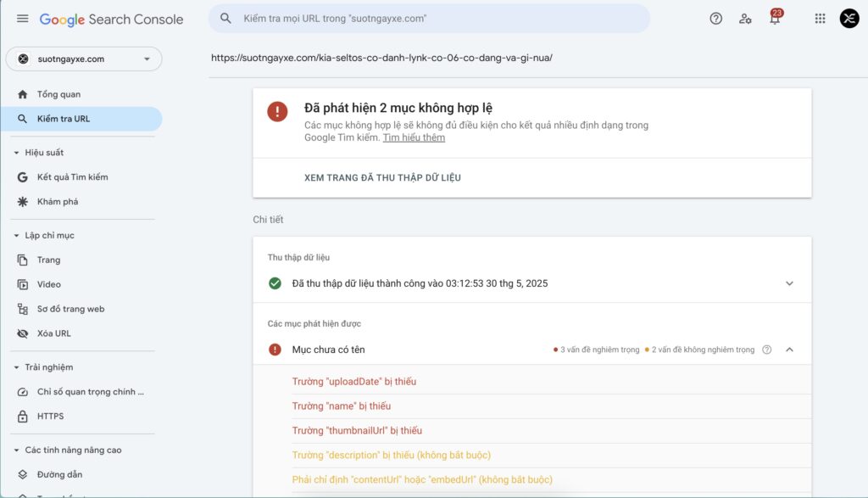Screen dimensions: 868x498
Task: Open the Help question mark icon
Action: 715,19
